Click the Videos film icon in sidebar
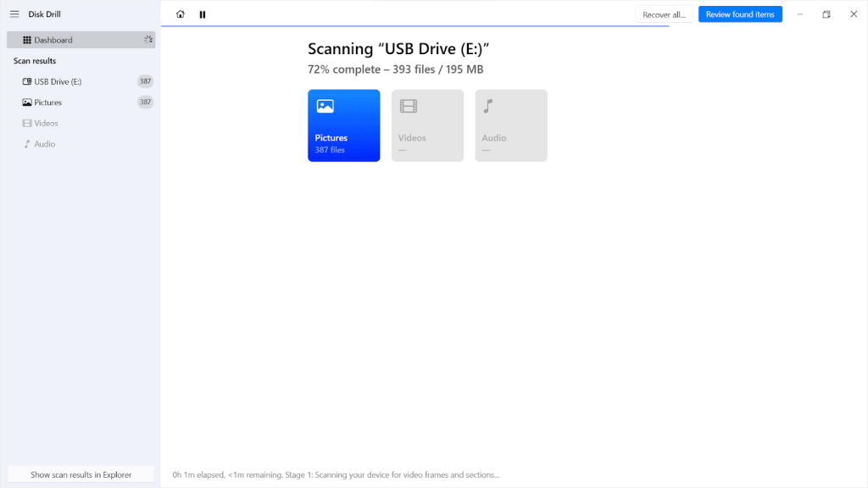868x488 pixels. (27, 123)
